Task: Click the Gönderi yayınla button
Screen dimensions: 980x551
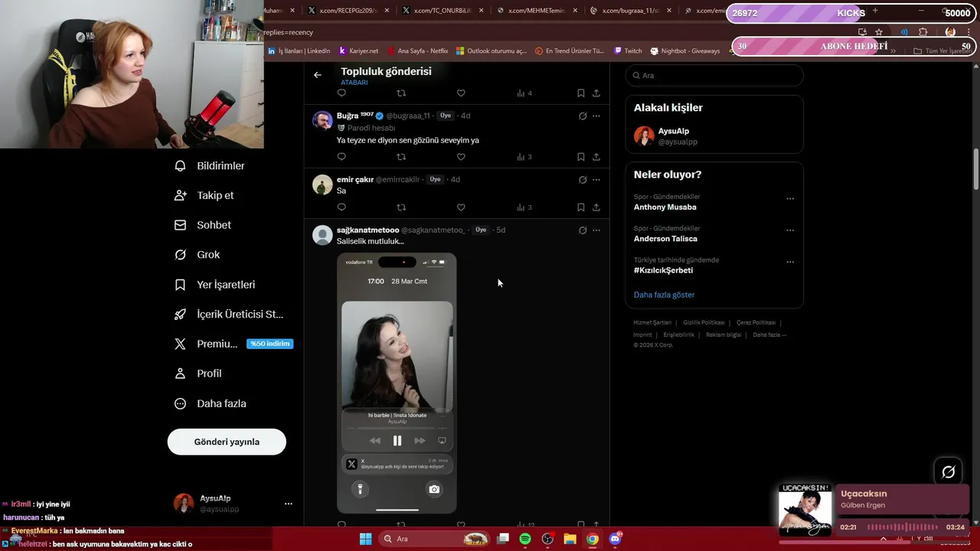Action: pyautogui.click(x=227, y=442)
